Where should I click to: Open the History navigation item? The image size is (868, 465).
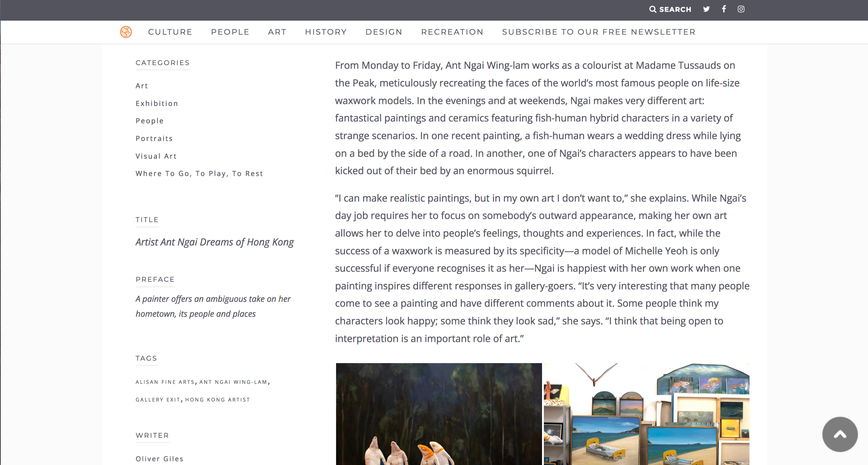click(326, 32)
